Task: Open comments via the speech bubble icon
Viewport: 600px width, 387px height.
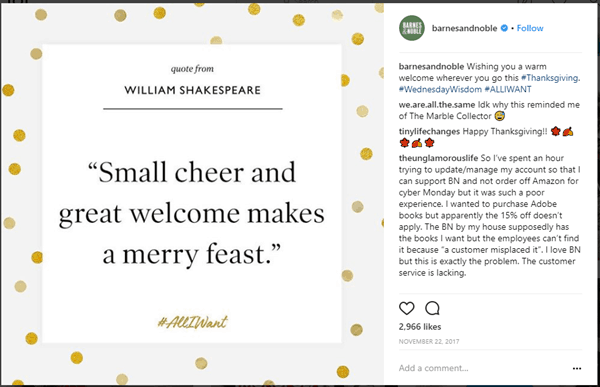Action: [432, 308]
